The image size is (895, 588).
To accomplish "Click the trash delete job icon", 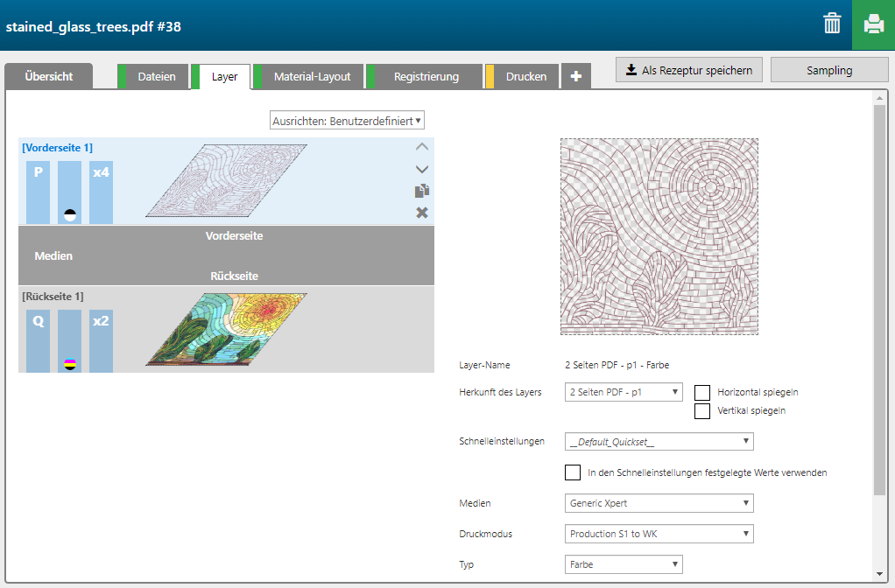I will (832, 24).
